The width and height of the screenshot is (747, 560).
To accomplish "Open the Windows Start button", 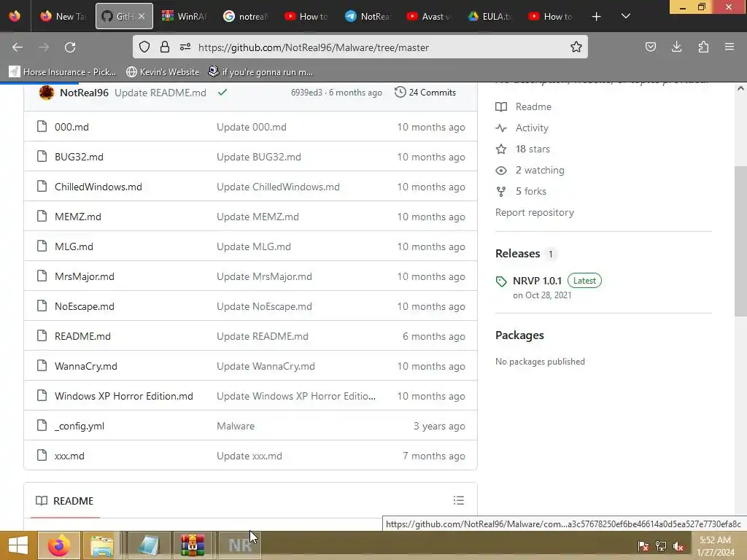I will [18, 545].
